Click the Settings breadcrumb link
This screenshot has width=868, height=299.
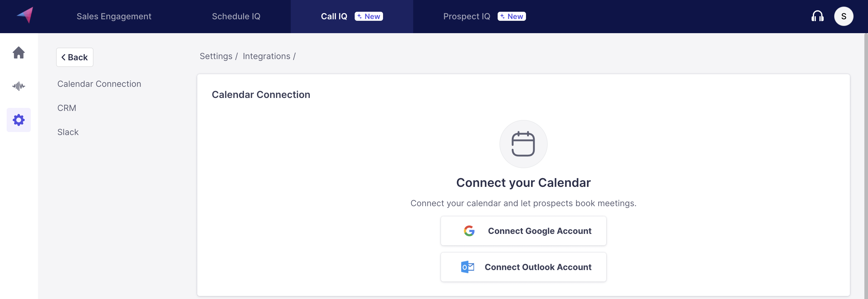[x=216, y=56]
